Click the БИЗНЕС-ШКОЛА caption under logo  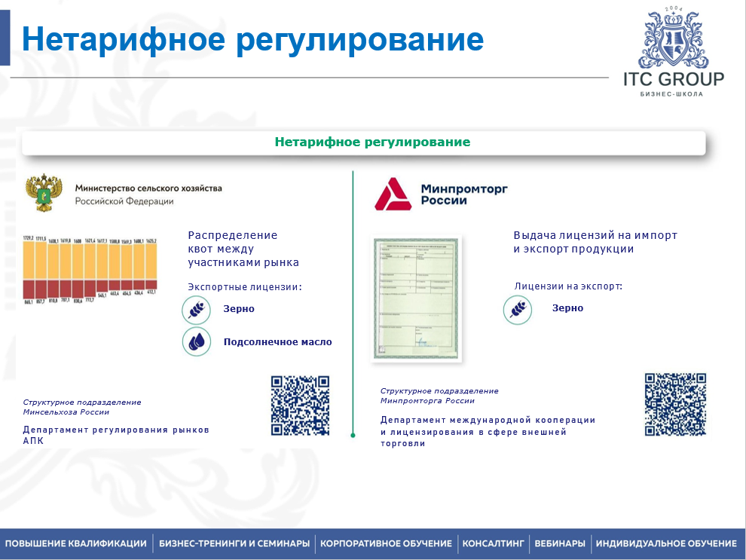click(671, 93)
